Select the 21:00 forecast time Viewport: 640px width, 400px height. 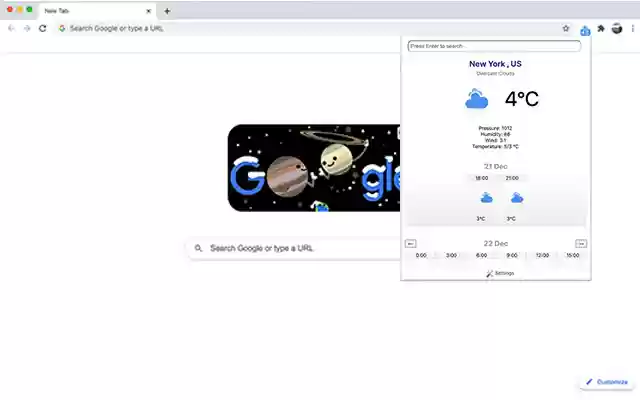[512, 178]
